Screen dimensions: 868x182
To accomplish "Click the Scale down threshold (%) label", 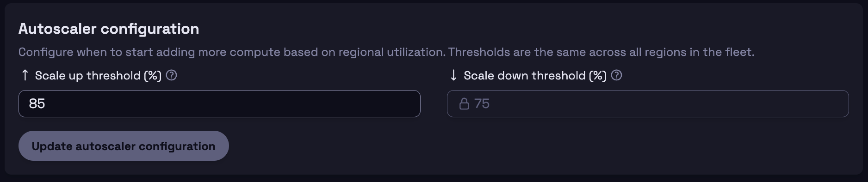I will pos(535,76).
